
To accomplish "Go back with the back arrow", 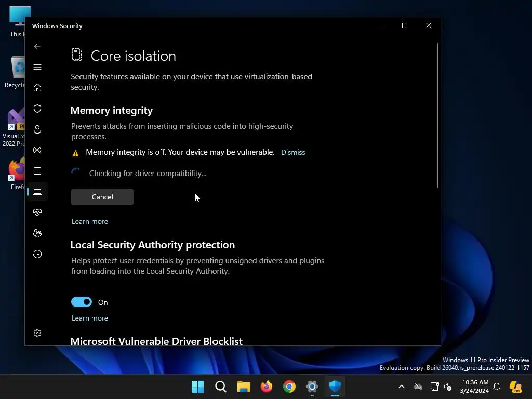I will pos(37,46).
